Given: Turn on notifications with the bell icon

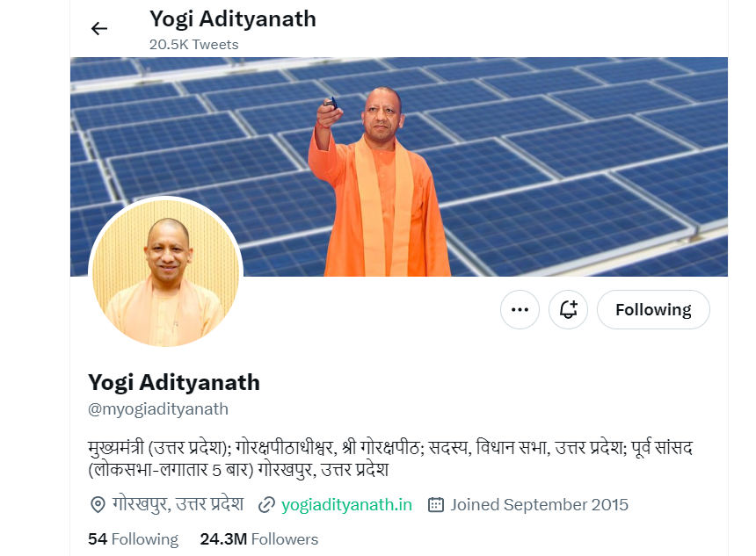Looking at the screenshot, I should tap(568, 309).
